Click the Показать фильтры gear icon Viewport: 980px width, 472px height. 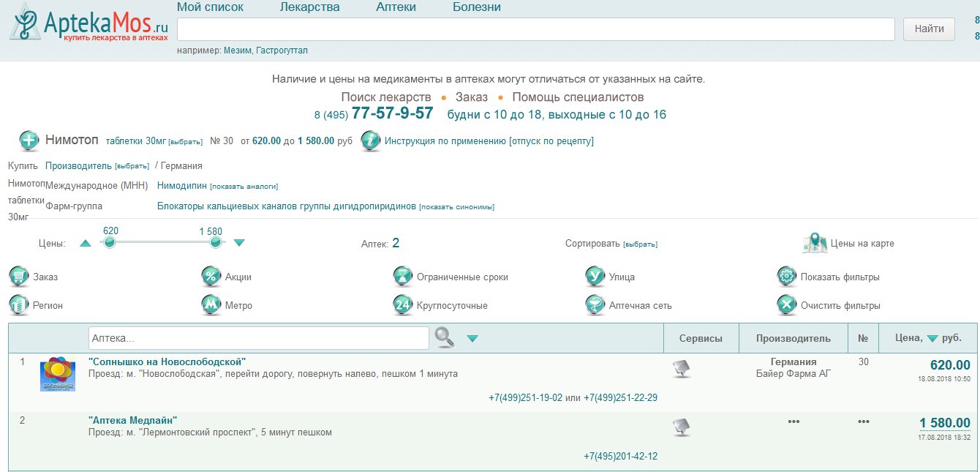pos(787,277)
